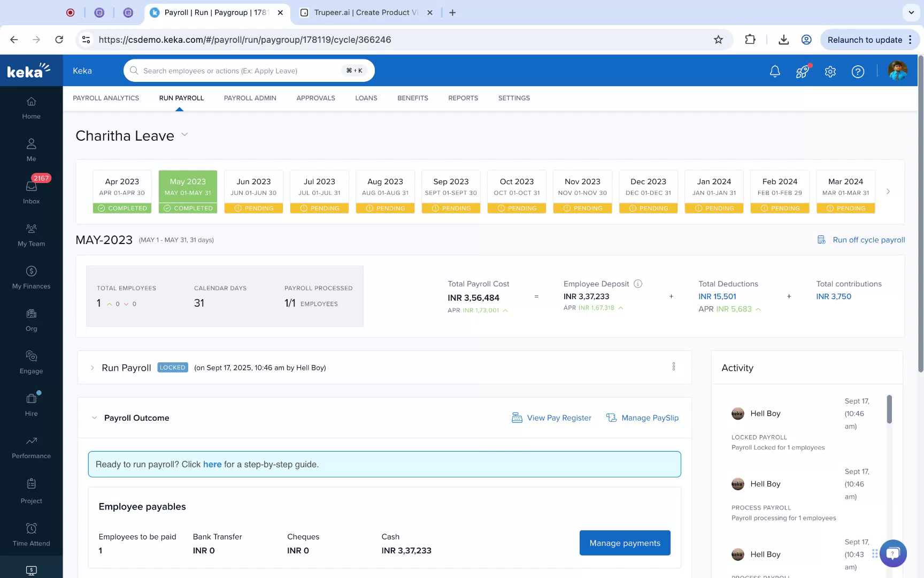Expand the Charitha Leave paygroup dropdown
The width and height of the screenshot is (924, 578).
click(x=185, y=135)
